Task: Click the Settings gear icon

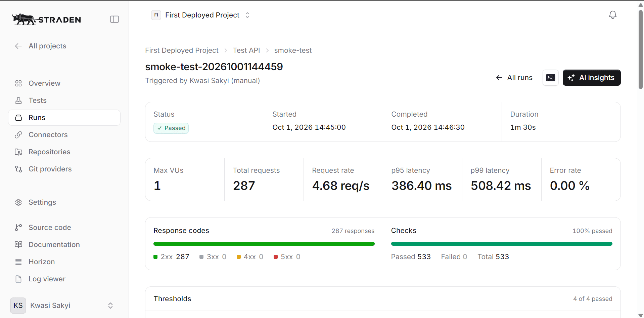Action: click(x=18, y=202)
